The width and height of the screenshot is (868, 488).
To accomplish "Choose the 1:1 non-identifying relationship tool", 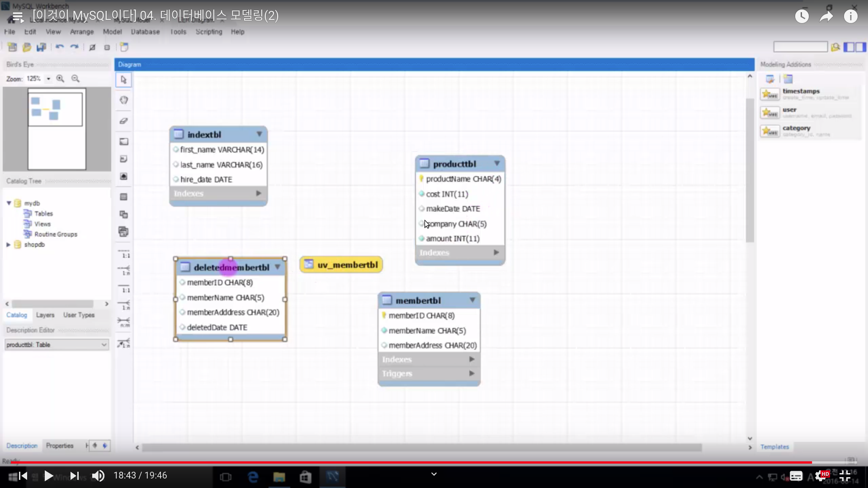I will (124, 253).
